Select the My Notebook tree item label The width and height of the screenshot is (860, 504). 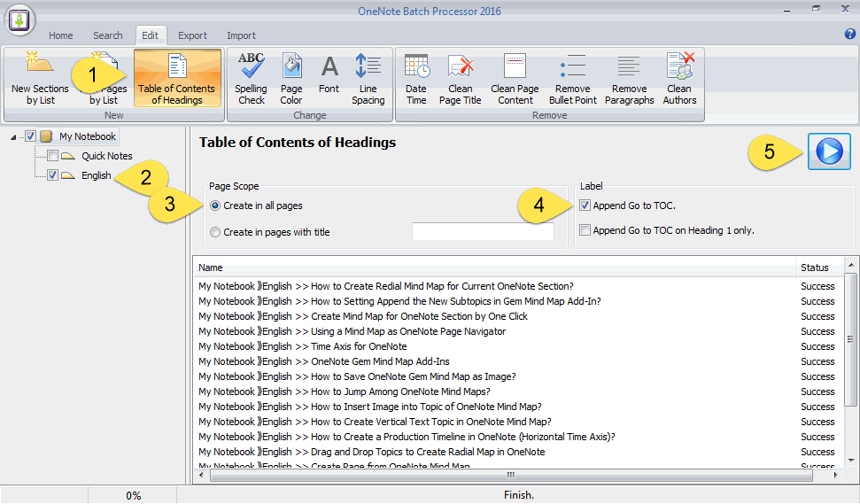pos(88,136)
